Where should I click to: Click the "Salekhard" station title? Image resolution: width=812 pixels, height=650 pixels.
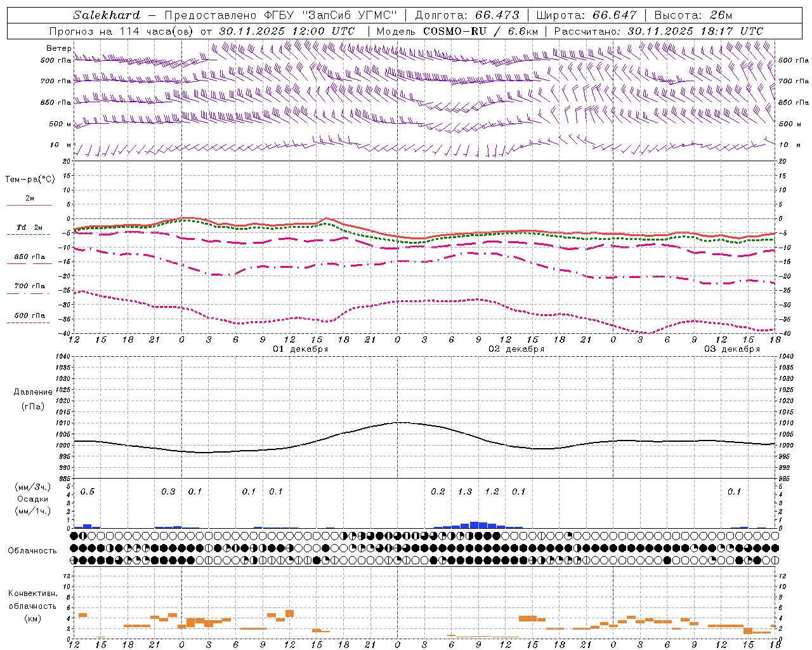107,15
